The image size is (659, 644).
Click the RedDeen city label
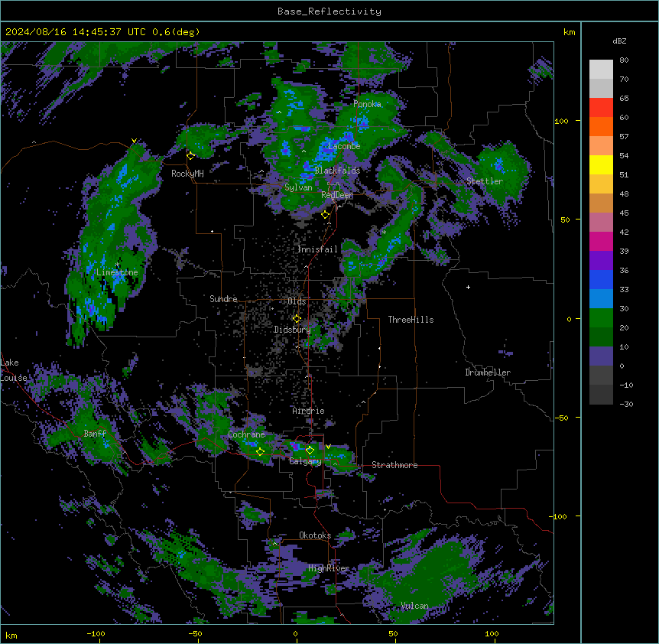[337, 195]
